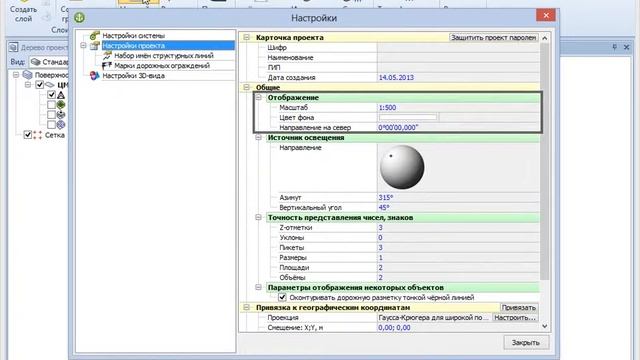Collapse the ЦМ node in project tree
Viewport: 640px width, 360px height.
pyautogui.click(x=28, y=85)
